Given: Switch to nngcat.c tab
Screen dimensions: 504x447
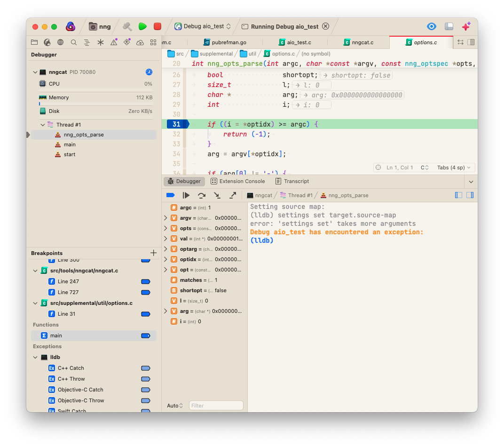Looking at the screenshot, I should click(x=358, y=42).
